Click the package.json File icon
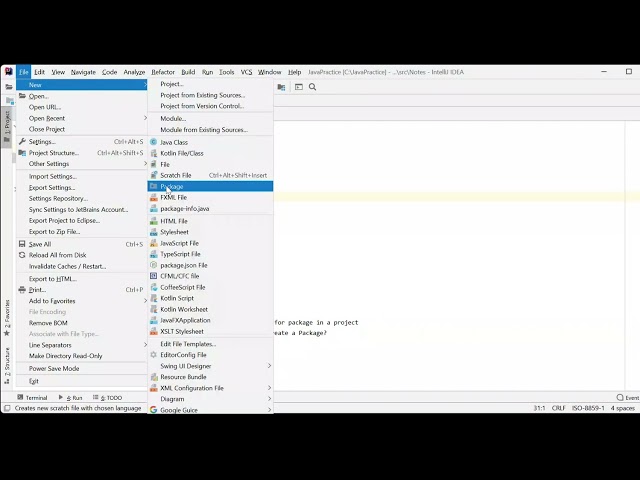Viewport: 640px width, 480px height. [x=153, y=265]
